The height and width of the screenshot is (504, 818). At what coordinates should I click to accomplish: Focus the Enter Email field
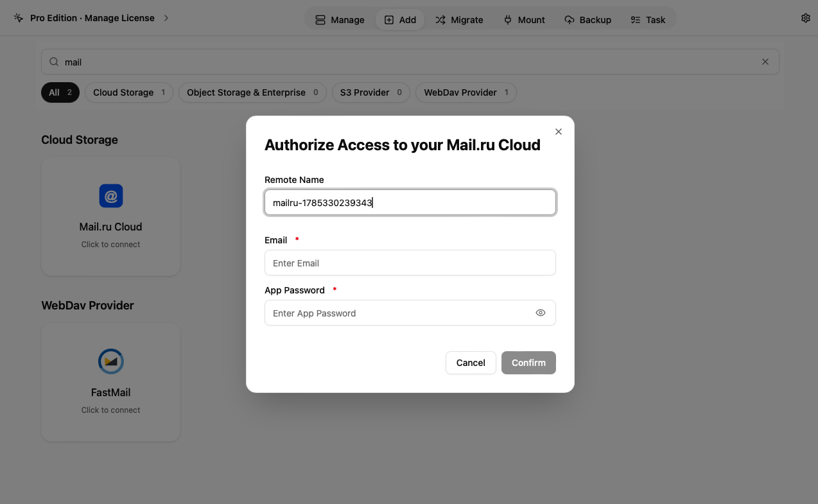tap(410, 263)
